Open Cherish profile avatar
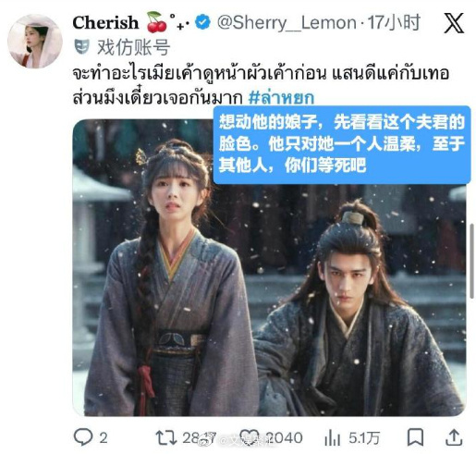476x454 pixels. [x=35, y=41]
